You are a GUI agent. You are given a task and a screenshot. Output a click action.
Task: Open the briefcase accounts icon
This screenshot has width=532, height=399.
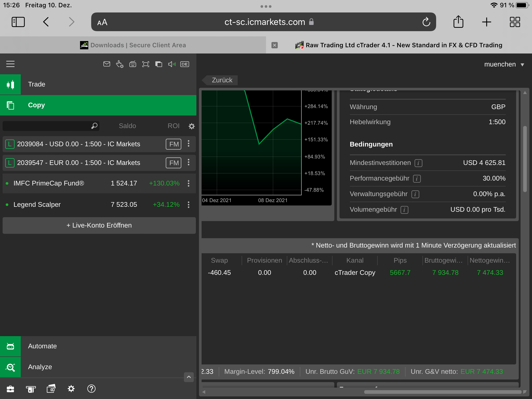(10, 389)
